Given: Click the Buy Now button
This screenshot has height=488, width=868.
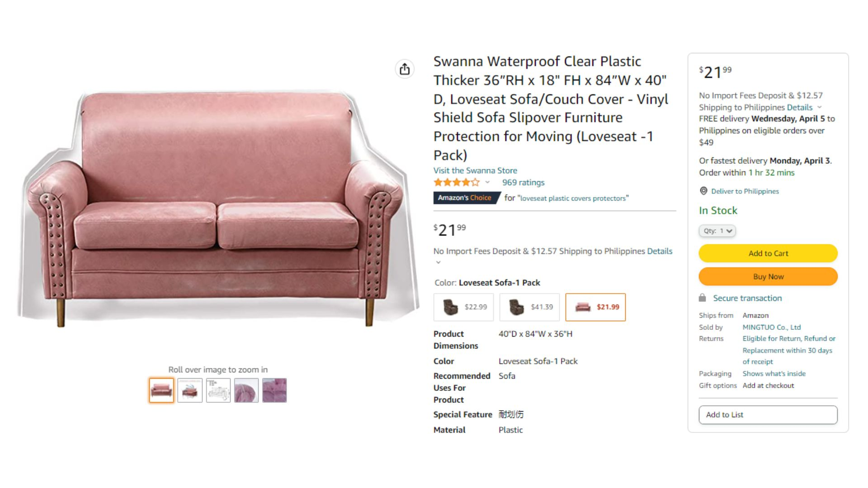Looking at the screenshot, I should 768,277.
